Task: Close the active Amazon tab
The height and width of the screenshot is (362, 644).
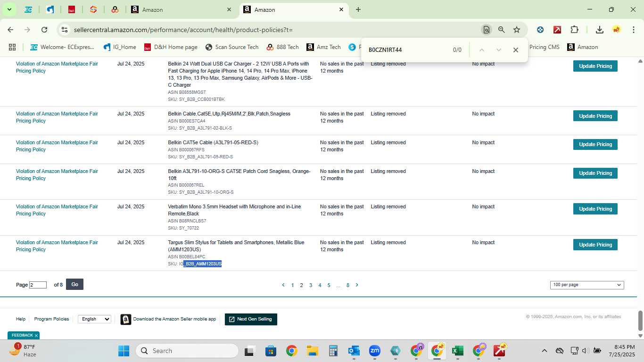Action: pyautogui.click(x=341, y=9)
